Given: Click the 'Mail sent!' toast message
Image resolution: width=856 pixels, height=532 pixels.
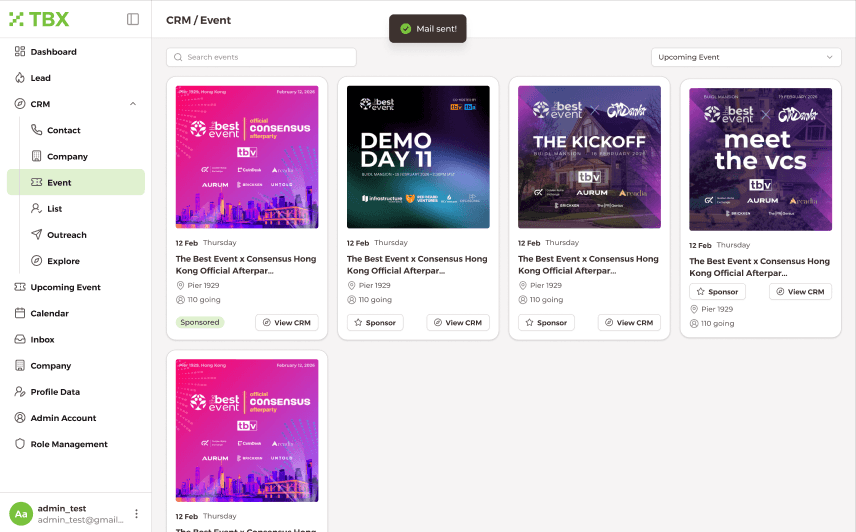Looking at the screenshot, I should pos(427,28).
